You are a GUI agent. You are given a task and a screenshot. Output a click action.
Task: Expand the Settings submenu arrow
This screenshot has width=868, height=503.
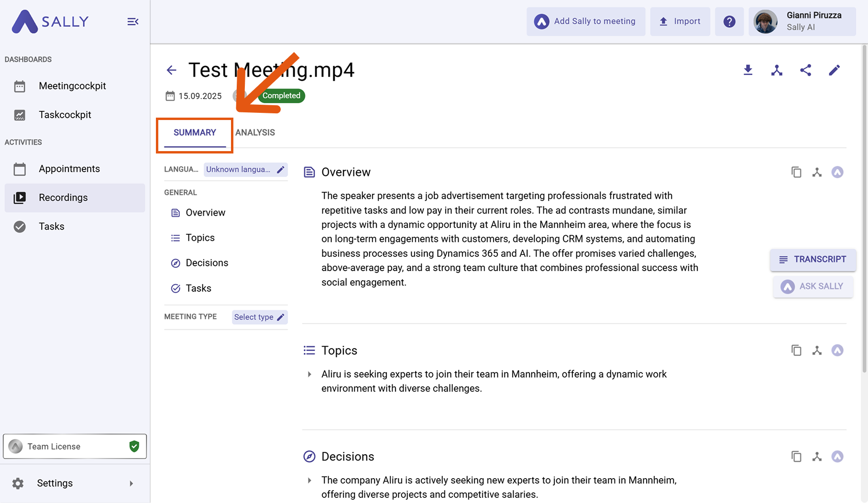pyautogui.click(x=132, y=483)
